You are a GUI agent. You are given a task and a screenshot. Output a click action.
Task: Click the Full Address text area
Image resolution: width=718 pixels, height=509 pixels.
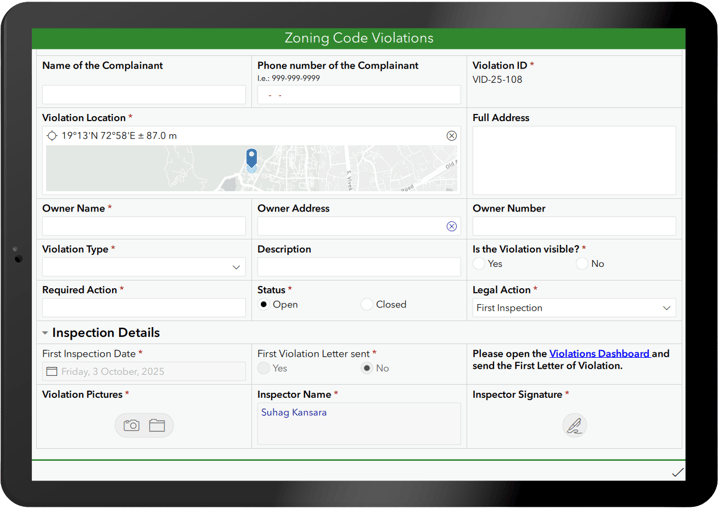pyautogui.click(x=574, y=160)
